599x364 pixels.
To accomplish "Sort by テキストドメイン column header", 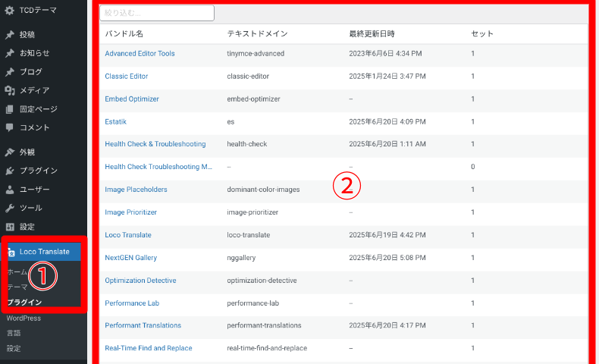I will (x=257, y=33).
